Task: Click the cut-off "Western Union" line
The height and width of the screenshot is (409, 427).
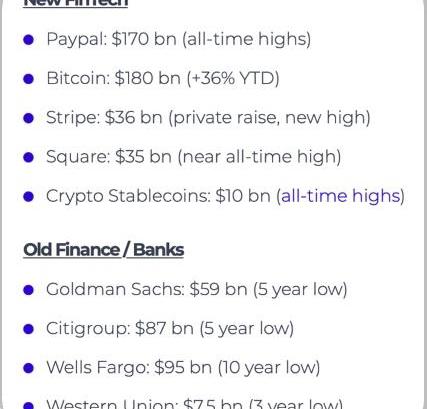Action: [x=194, y=404]
